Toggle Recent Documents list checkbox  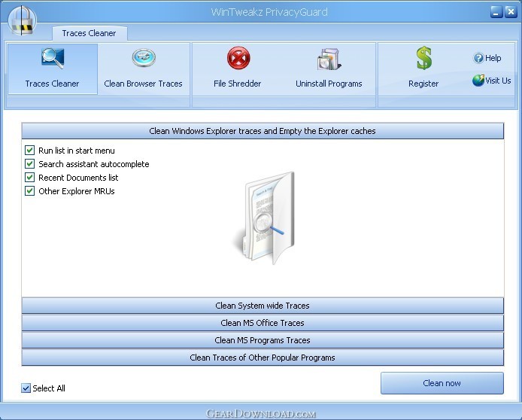29,177
